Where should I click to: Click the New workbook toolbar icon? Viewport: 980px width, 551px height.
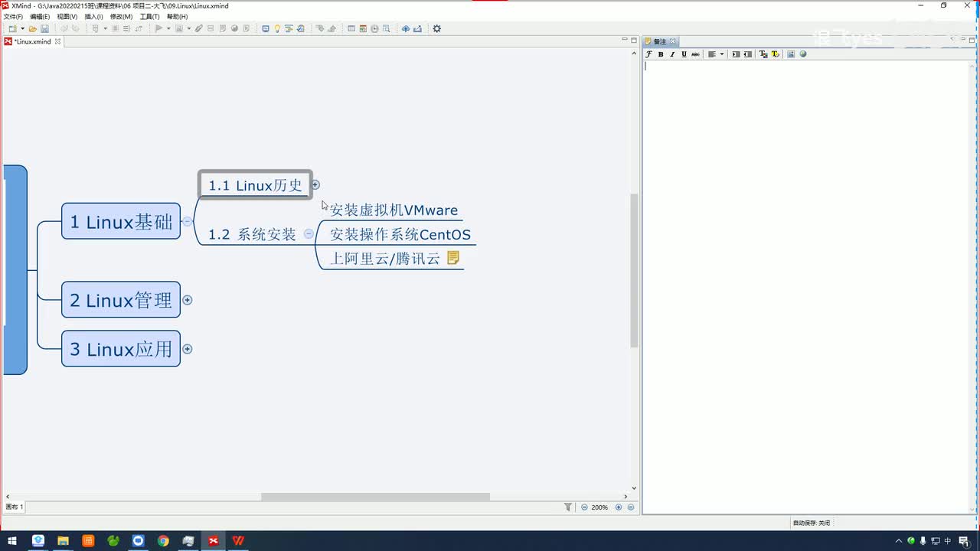(x=13, y=29)
